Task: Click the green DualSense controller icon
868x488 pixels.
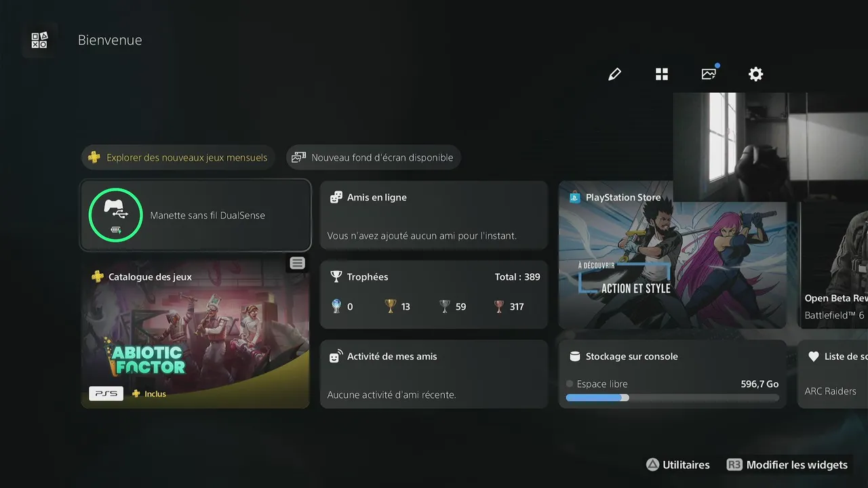Action: coord(115,215)
